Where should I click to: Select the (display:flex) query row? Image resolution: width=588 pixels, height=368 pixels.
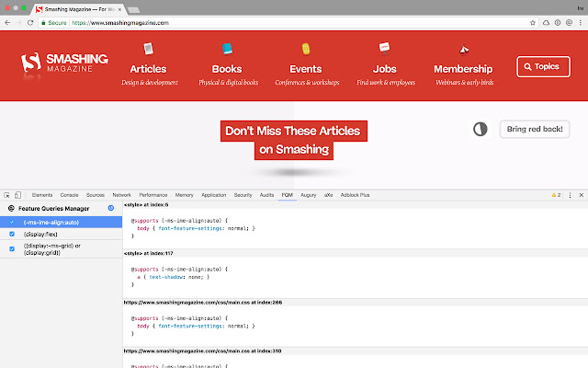click(62, 234)
